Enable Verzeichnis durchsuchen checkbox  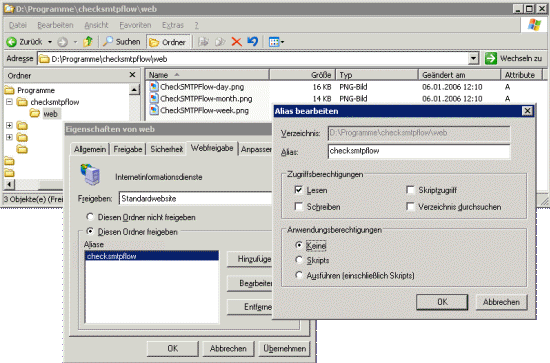point(410,206)
